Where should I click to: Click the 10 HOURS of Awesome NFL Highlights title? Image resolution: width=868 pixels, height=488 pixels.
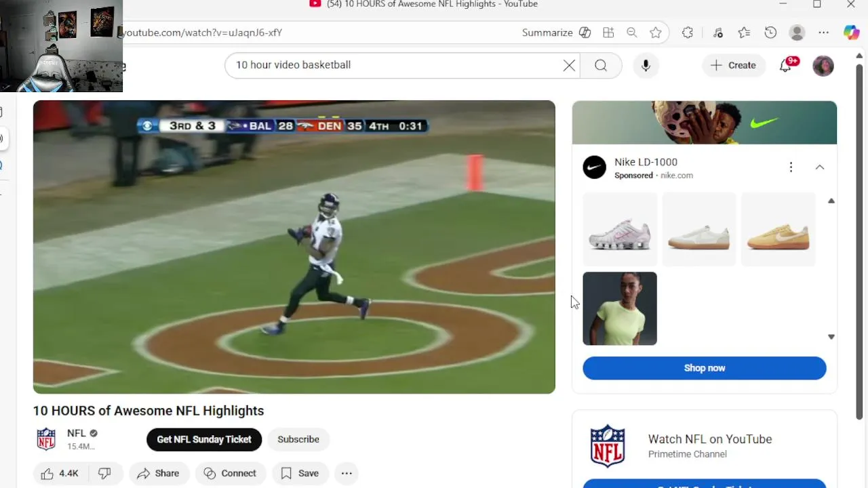[149, 411]
